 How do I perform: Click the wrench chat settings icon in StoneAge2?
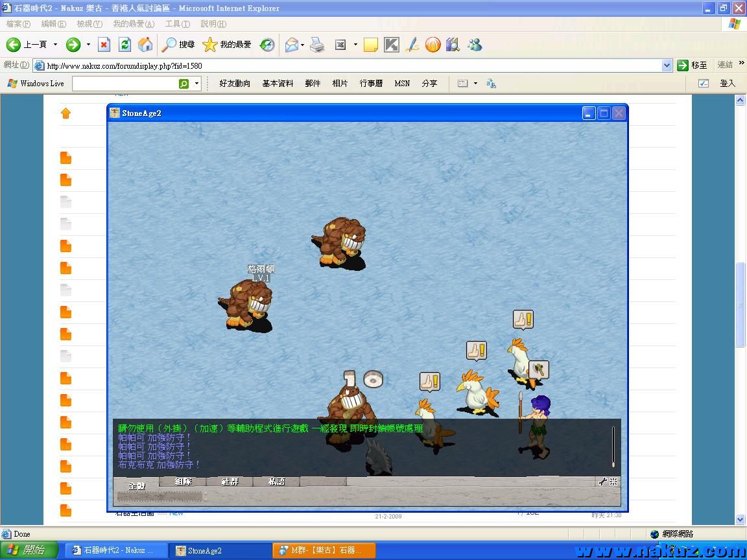coord(602,482)
